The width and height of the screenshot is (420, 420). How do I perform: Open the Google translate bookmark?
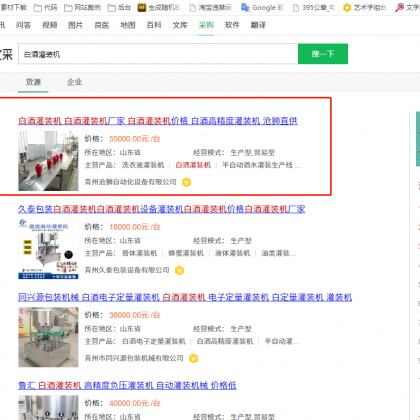262,7
